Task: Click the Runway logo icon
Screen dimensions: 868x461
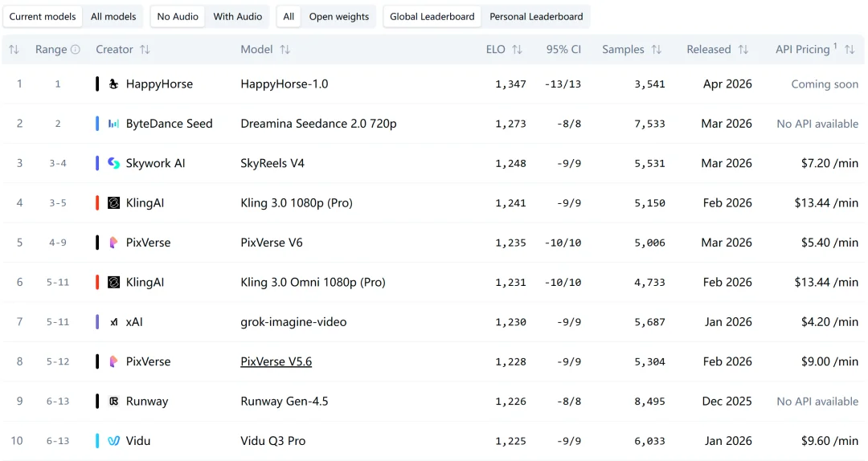Action: click(x=113, y=402)
